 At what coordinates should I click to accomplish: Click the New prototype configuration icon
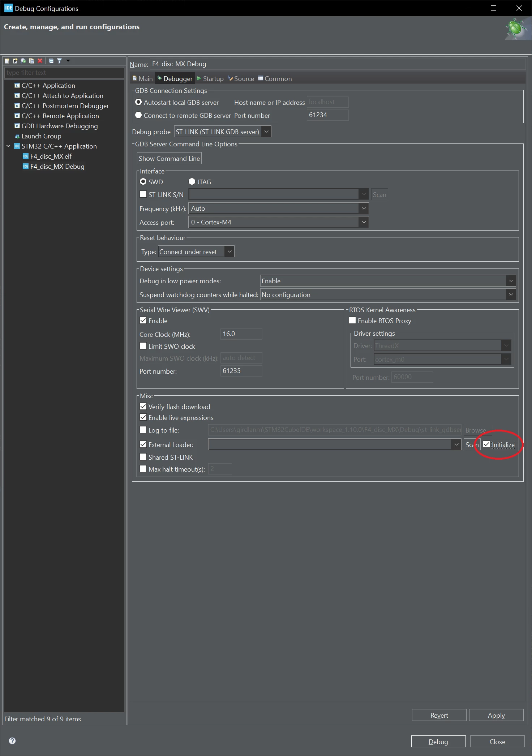click(x=15, y=61)
